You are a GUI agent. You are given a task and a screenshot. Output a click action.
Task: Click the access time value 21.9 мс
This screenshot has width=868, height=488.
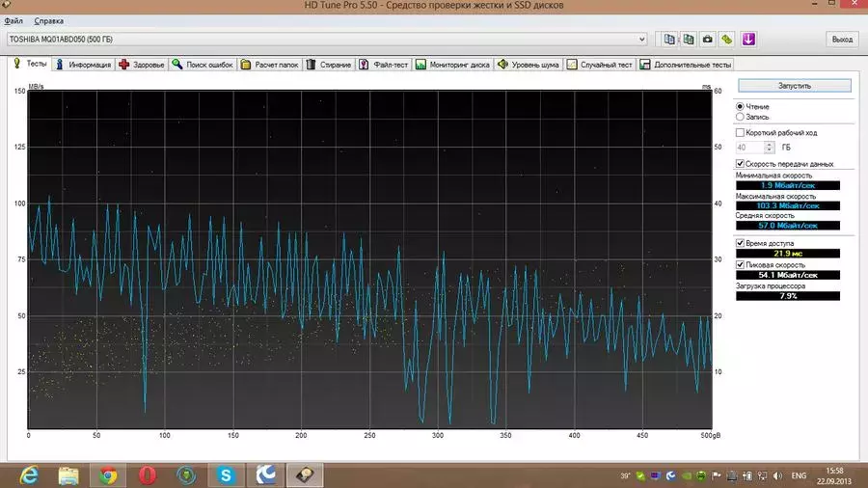pos(787,254)
